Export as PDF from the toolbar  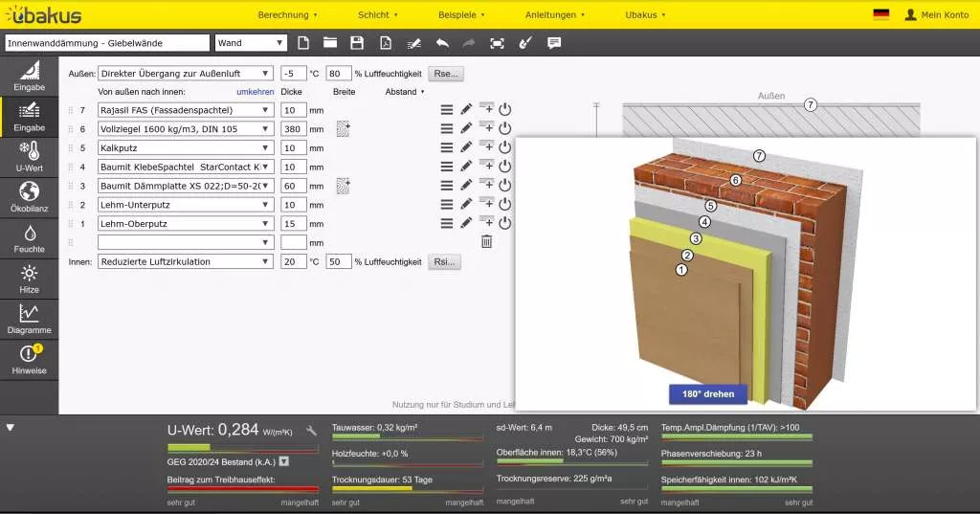pos(385,43)
